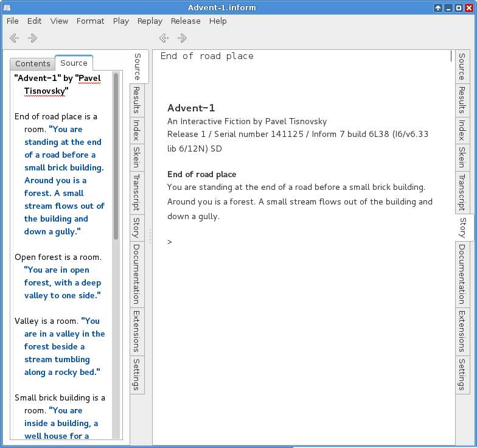Click "End of road place is a" source line
Viewport: 477px width, 448px height.
tap(56, 117)
